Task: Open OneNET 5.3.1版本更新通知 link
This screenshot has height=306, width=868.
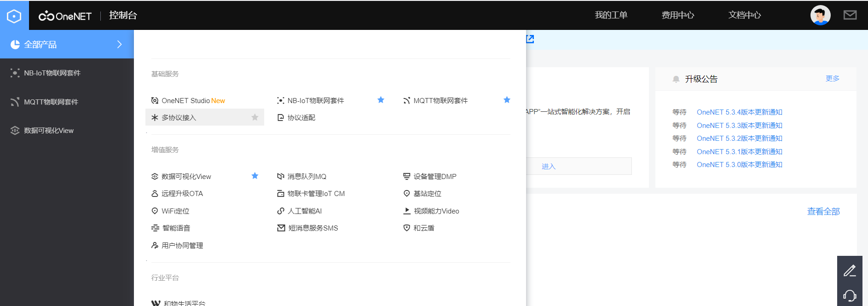Action: [x=740, y=151]
